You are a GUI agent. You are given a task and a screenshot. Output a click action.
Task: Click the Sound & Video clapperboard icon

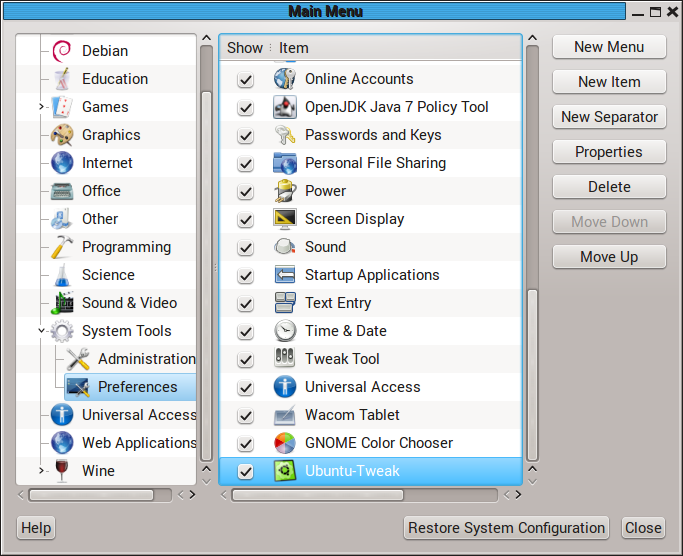tap(62, 303)
